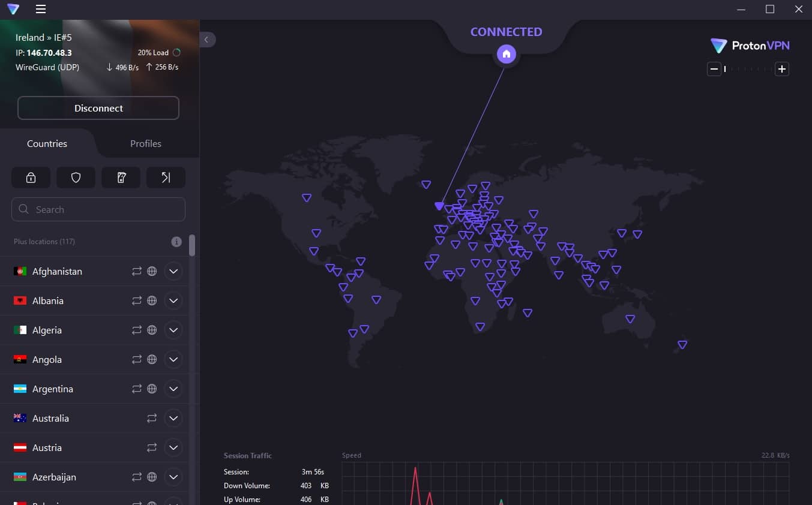This screenshot has height=505, width=812.
Task: Click Azerbaijan P2P arrows icon
Action: click(x=137, y=477)
